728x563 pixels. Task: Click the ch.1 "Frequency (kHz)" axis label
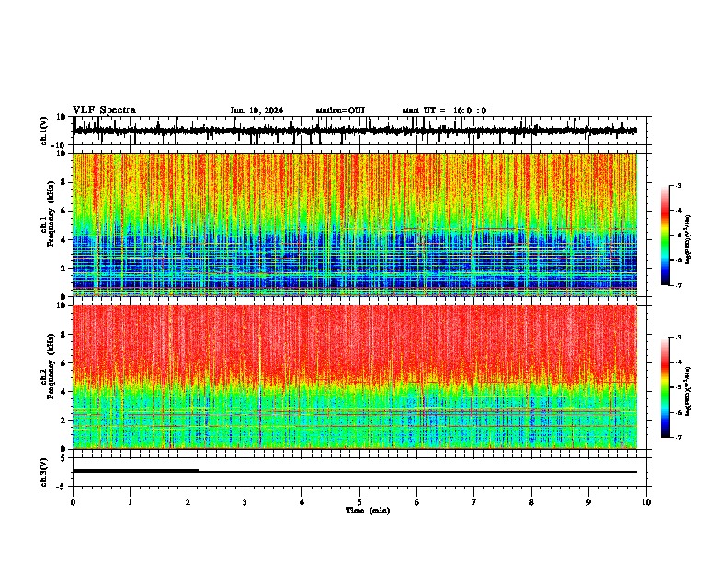coord(51,214)
